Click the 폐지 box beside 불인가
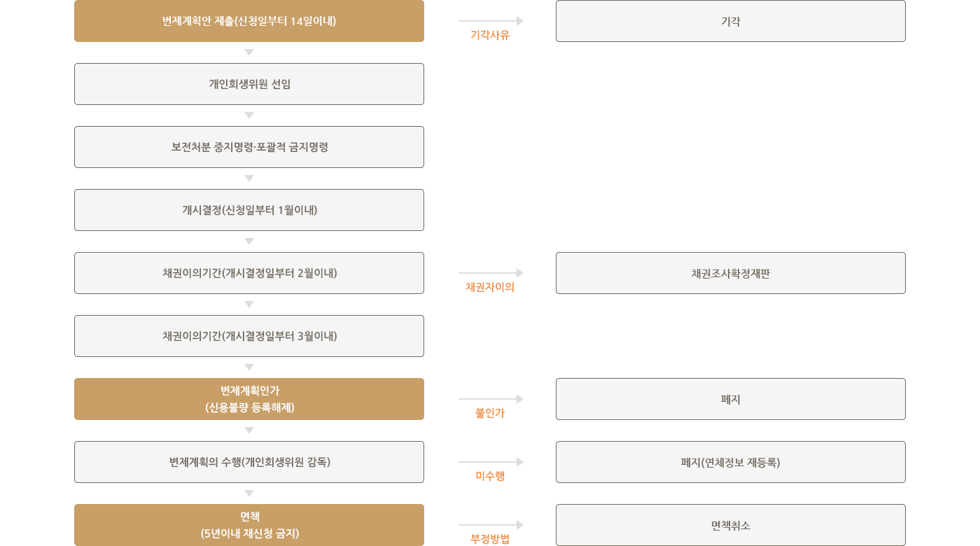This screenshot has width=980, height=546. [x=731, y=399]
